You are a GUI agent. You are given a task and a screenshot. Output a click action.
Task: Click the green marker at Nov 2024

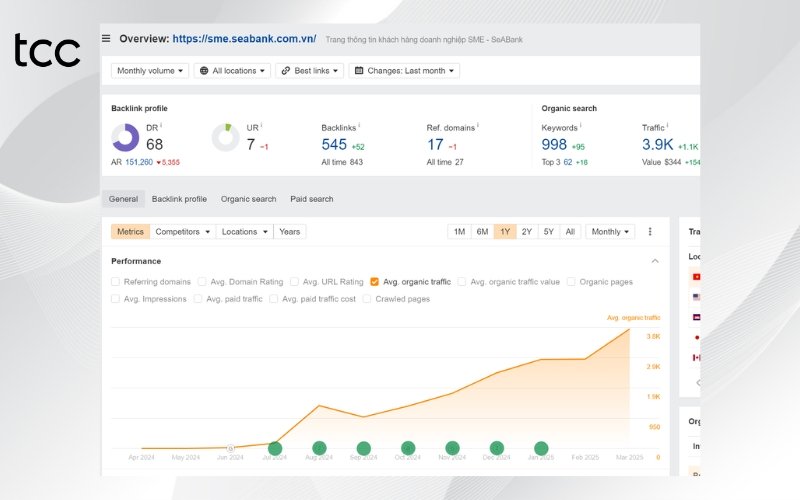click(453, 448)
